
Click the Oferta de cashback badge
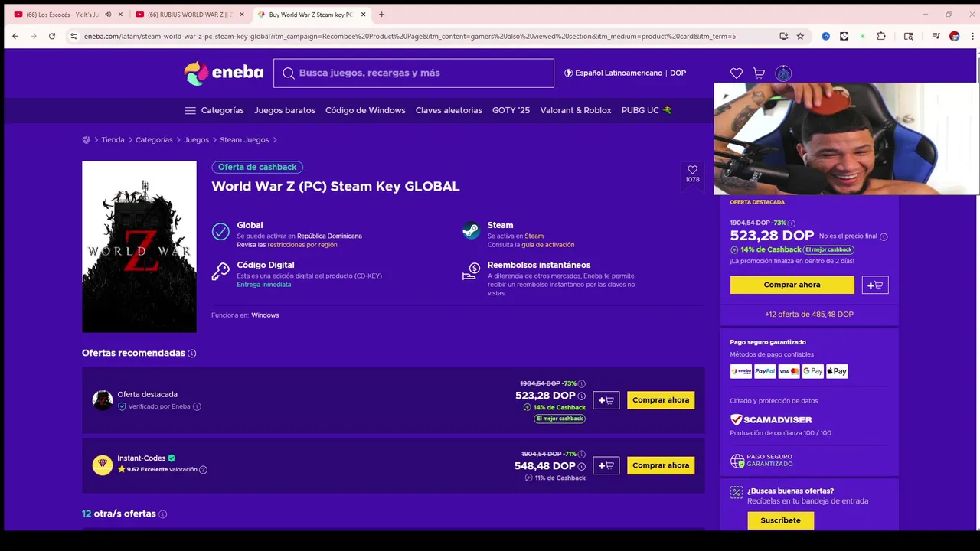(257, 167)
